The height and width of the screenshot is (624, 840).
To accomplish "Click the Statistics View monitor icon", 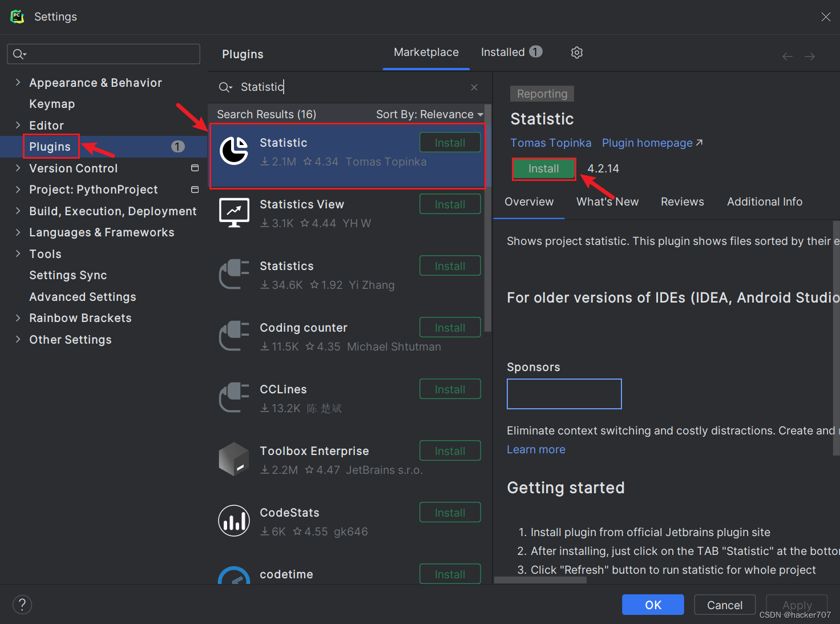I will (234, 212).
